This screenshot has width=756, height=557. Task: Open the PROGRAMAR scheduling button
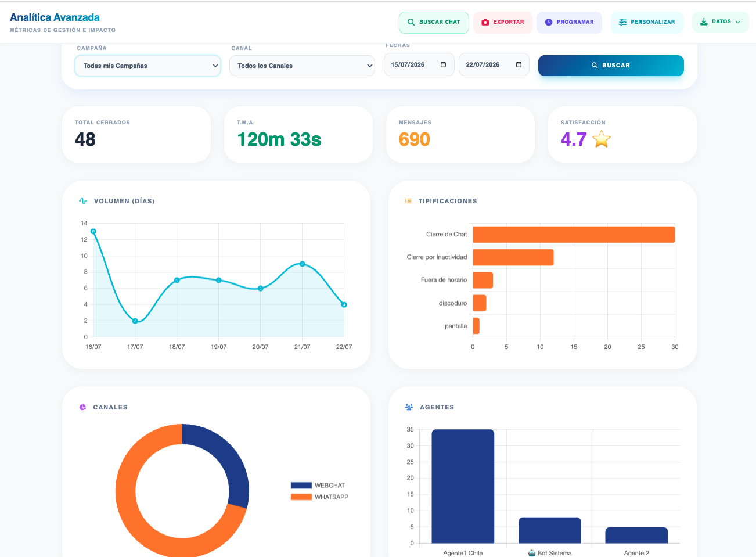[x=569, y=22]
